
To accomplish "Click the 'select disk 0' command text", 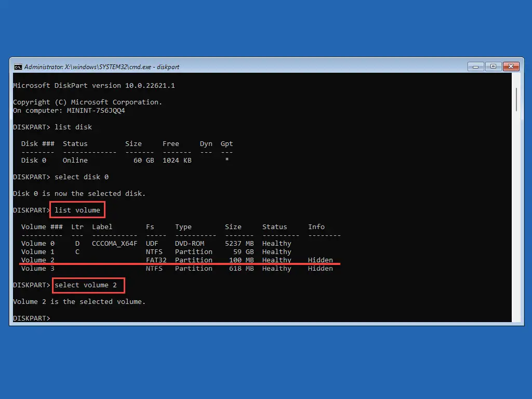I will click(x=82, y=177).
